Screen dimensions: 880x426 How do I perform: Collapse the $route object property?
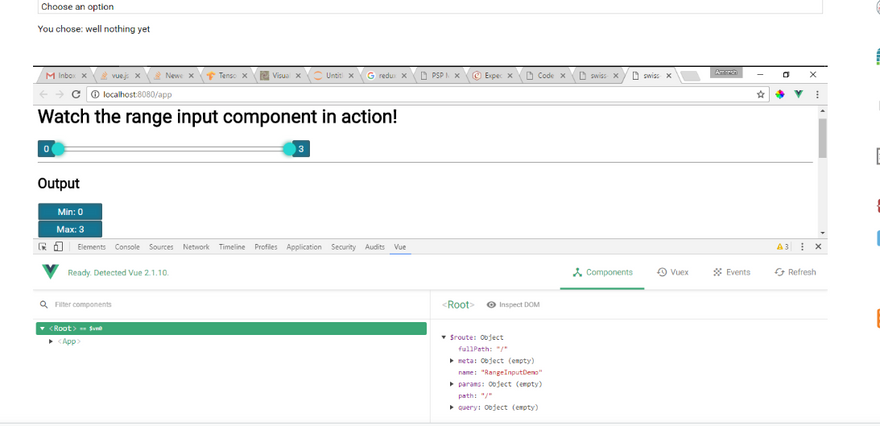click(444, 338)
